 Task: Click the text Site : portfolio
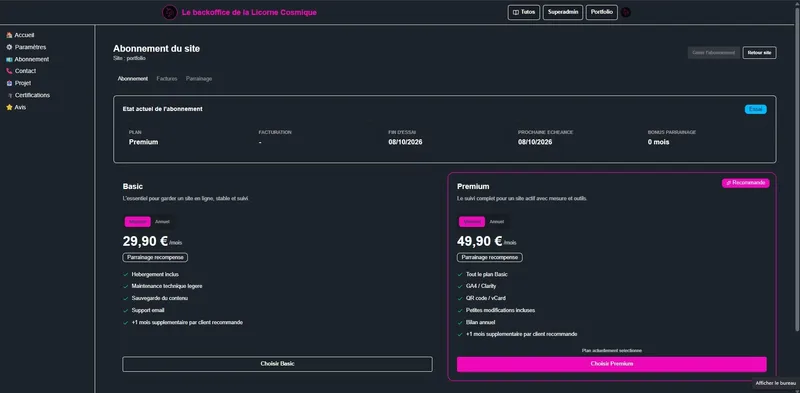[x=130, y=59]
